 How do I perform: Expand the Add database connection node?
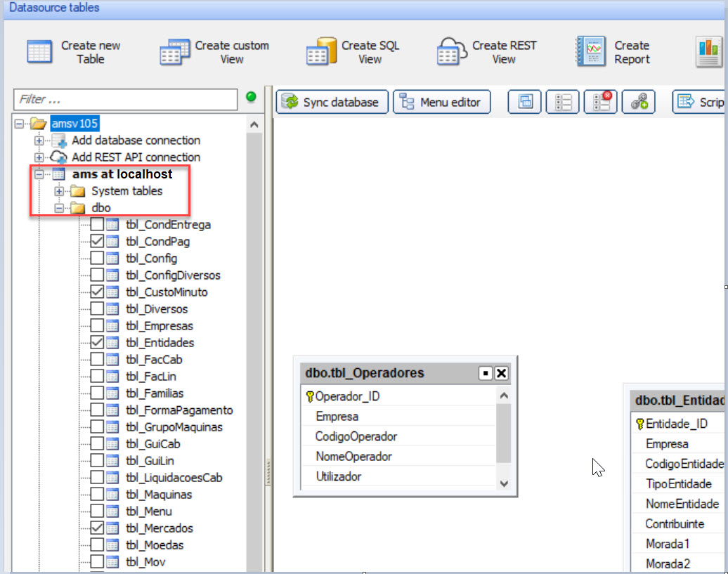pyautogui.click(x=39, y=141)
